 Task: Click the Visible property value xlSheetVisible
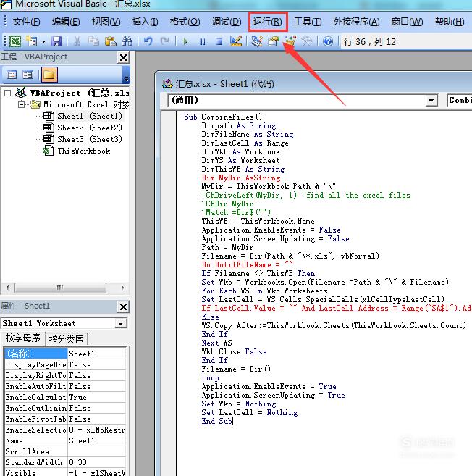[x=97, y=472]
